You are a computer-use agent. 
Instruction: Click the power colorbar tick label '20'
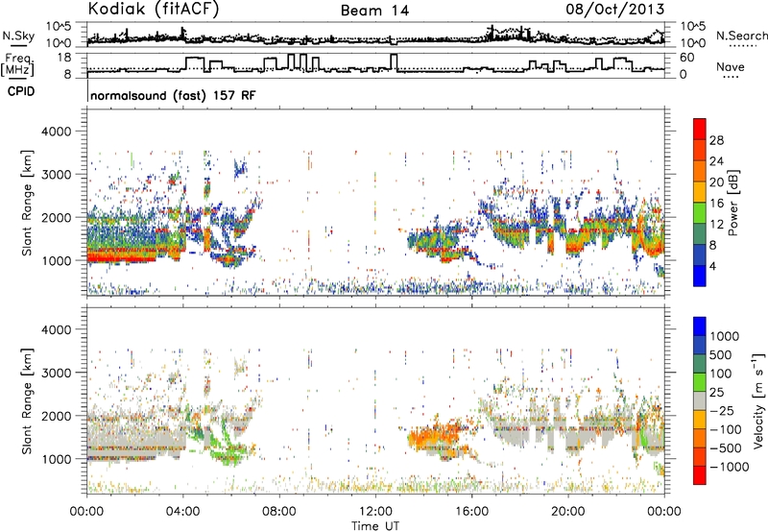pos(716,182)
